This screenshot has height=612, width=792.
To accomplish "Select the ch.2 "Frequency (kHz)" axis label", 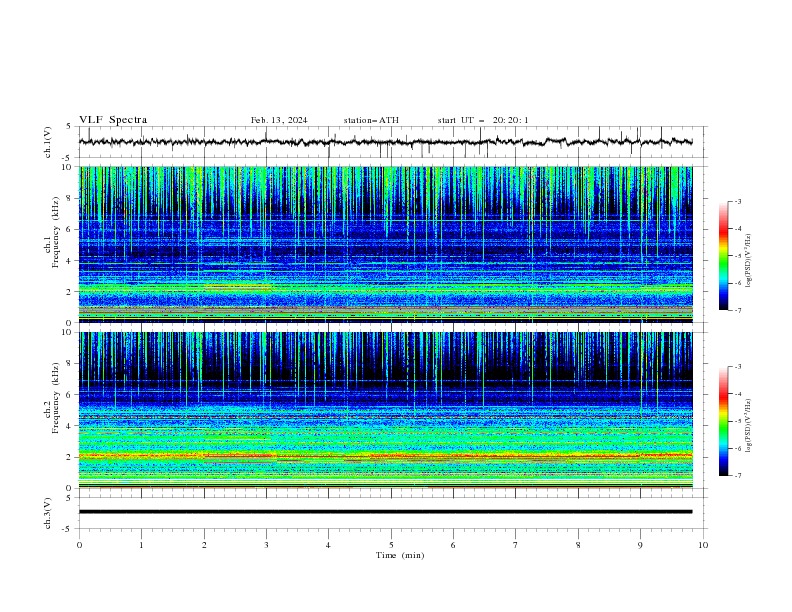I will (x=56, y=398).
